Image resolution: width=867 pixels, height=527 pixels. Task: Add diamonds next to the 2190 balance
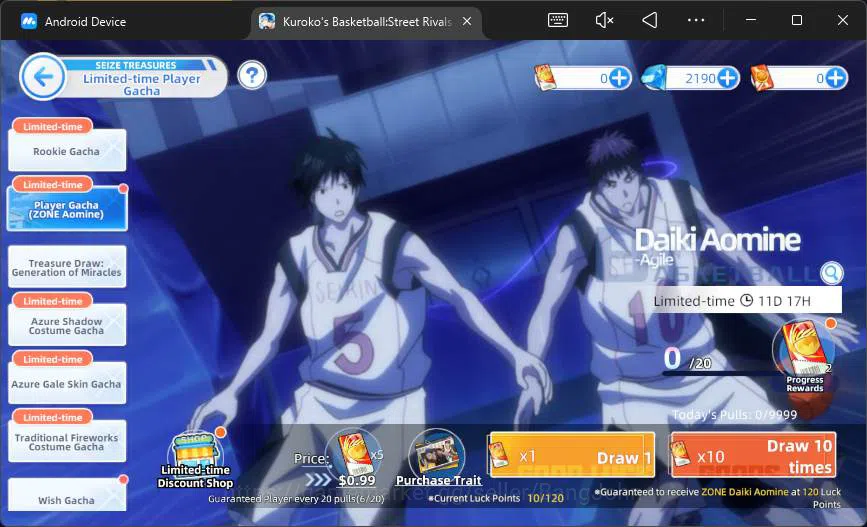pyautogui.click(x=728, y=78)
